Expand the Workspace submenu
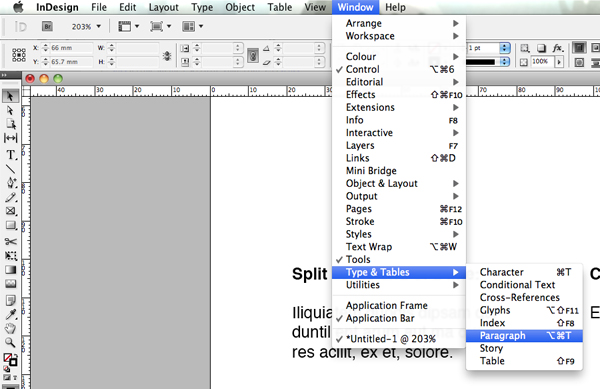Viewport: 600px width, 389px height. click(x=399, y=36)
